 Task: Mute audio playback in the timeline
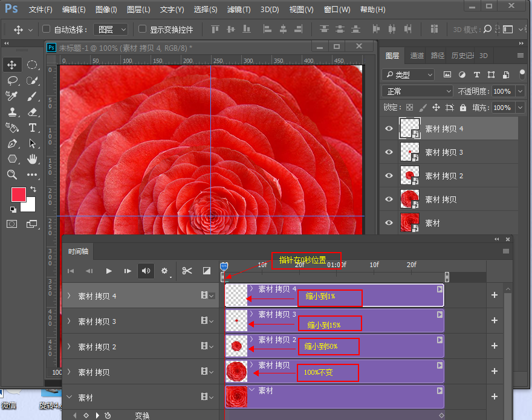(145, 271)
